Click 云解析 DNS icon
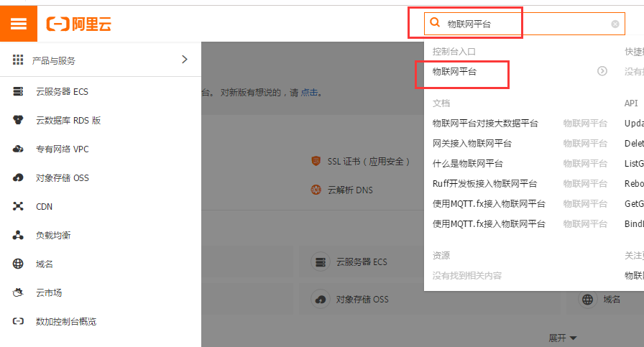This screenshot has height=347, width=644. (316, 190)
